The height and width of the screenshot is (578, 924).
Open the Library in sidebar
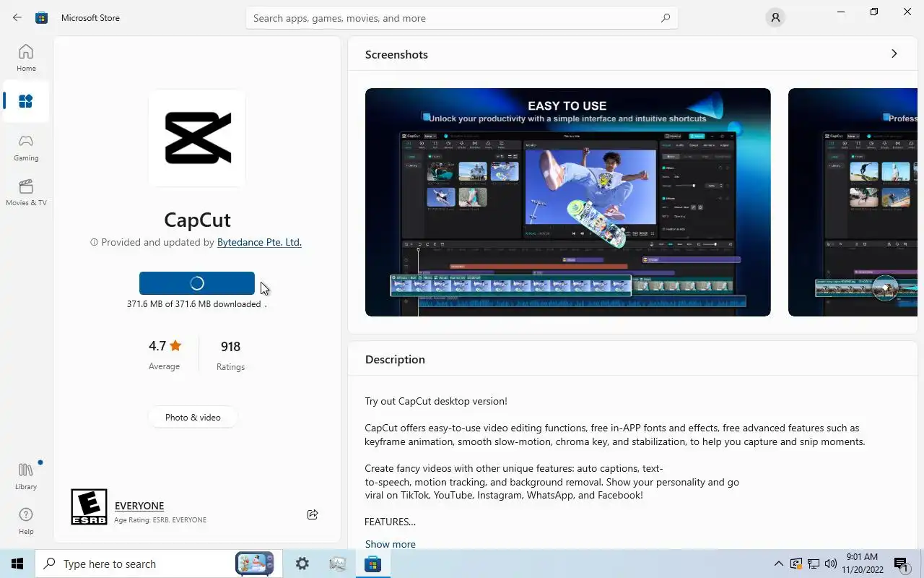(x=26, y=476)
